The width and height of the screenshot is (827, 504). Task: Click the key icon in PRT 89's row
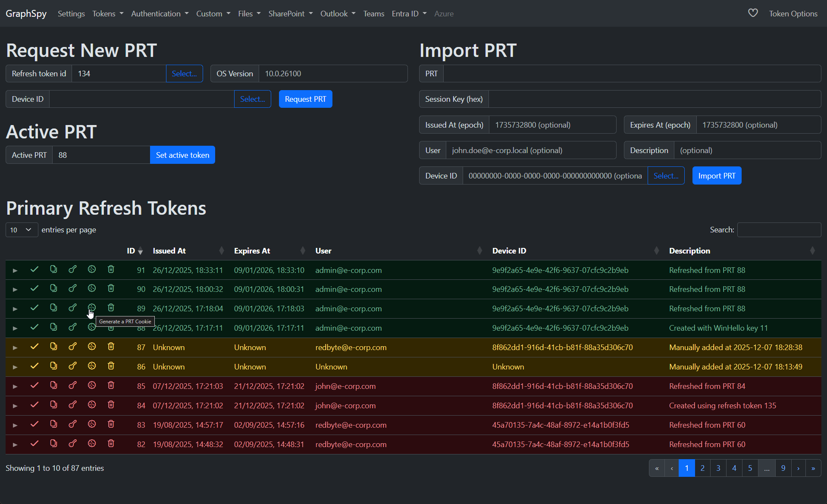[72, 308]
